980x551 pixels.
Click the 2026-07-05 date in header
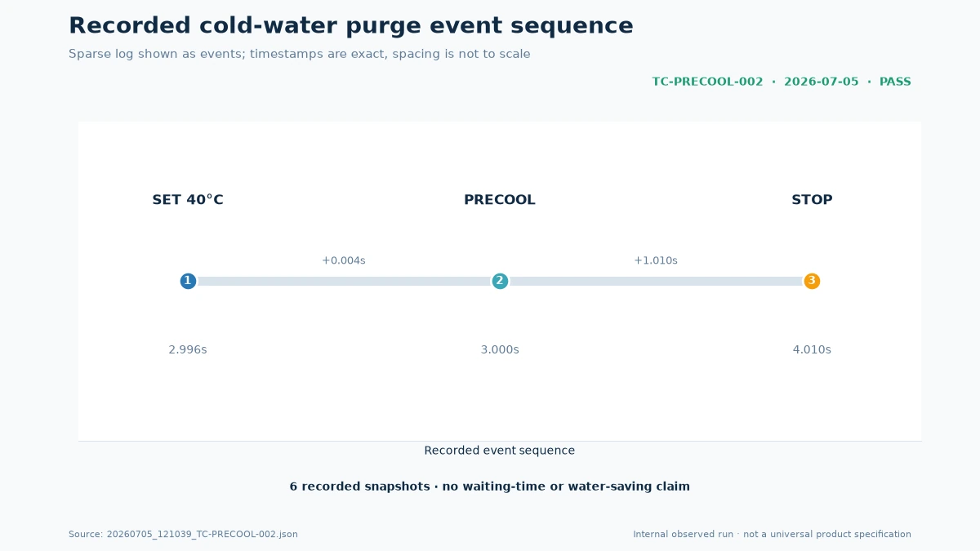click(822, 82)
